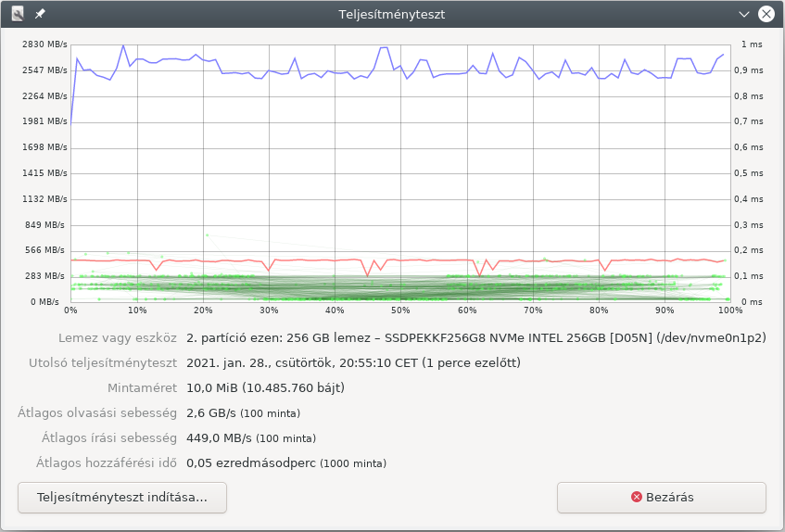Viewport: 785px width, 532px height.
Task: Click the 2830 MB/s axis label
Action: pyautogui.click(x=44, y=44)
